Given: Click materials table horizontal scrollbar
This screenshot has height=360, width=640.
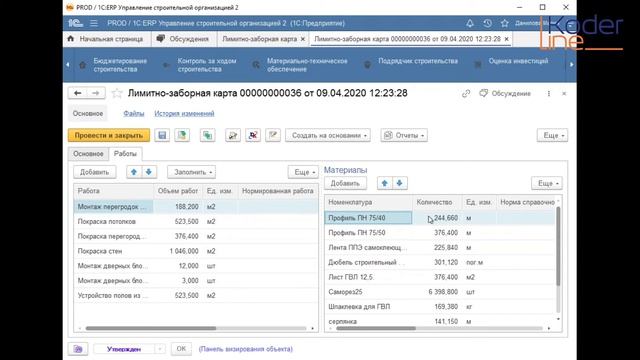Looking at the screenshot, I should [x=376, y=328].
